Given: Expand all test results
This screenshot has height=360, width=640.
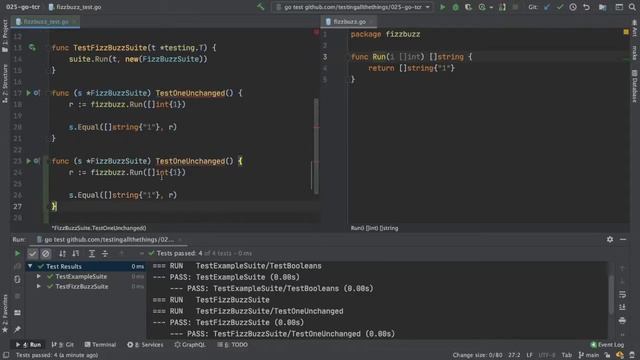Looking at the screenshot, I should [x=92, y=253].
